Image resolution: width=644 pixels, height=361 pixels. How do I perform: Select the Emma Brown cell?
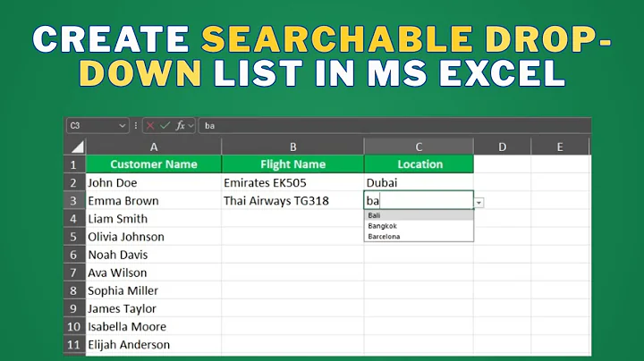[x=154, y=200]
